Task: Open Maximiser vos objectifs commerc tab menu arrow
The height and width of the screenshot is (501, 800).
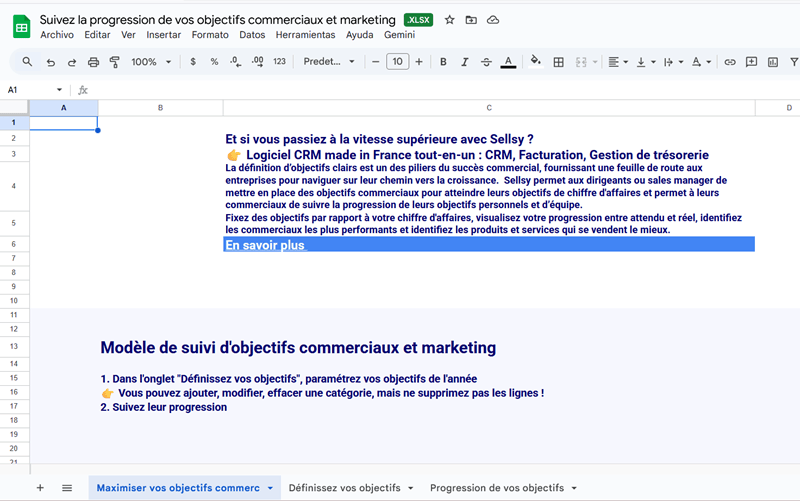Action: tap(270, 488)
